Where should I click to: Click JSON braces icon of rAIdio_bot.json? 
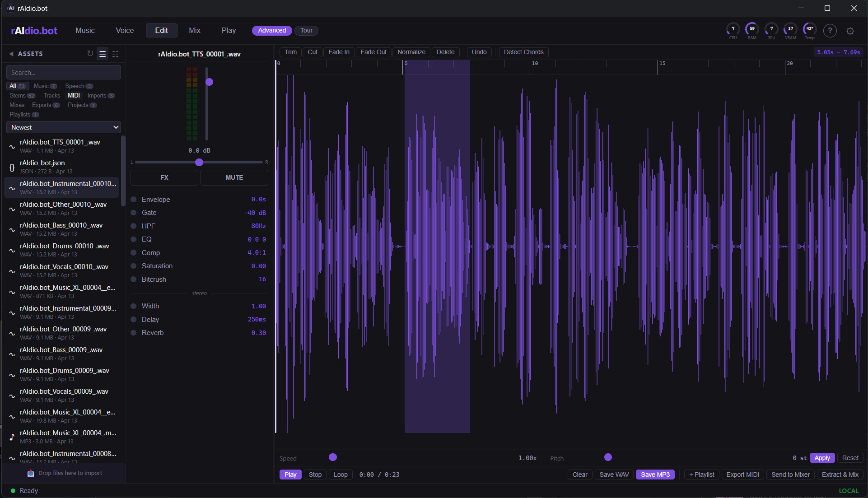[12, 168]
